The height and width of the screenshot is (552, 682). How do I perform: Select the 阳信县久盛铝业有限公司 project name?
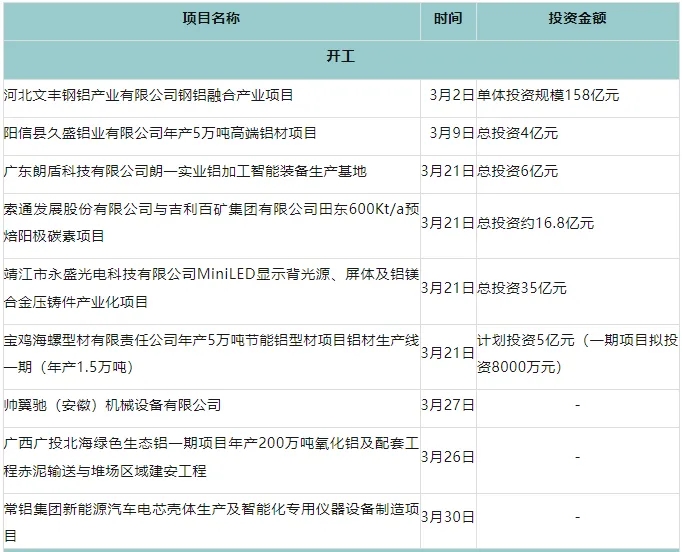[x=160, y=133]
